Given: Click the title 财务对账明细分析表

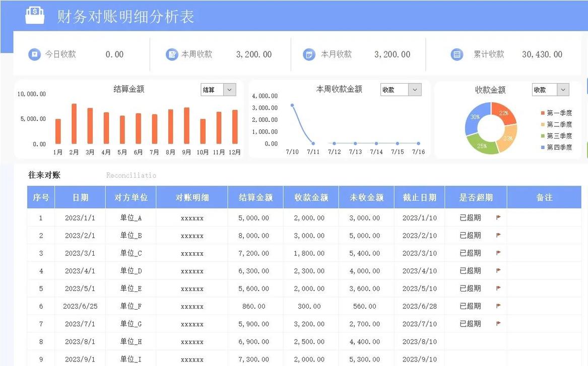Looking at the screenshot, I should [125, 17].
